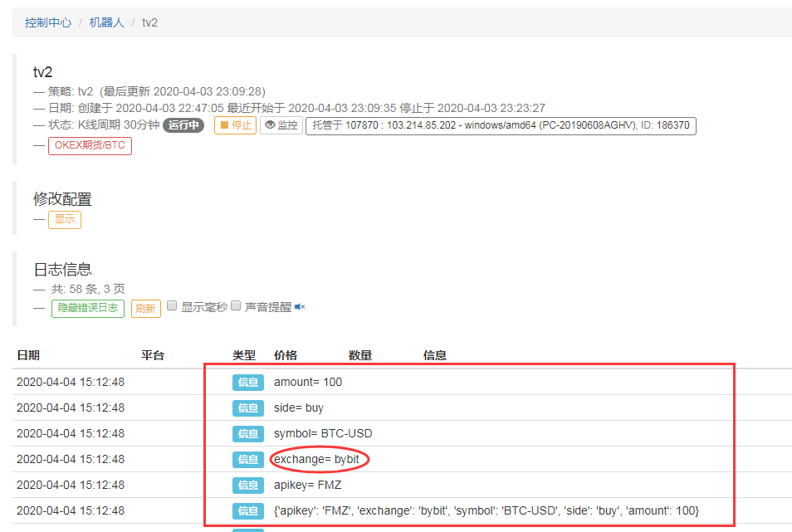Click the muted speaker icon next to 声音提醒
Image resolution: width=792 pixels, height=532 pixels.
[300, 307]
